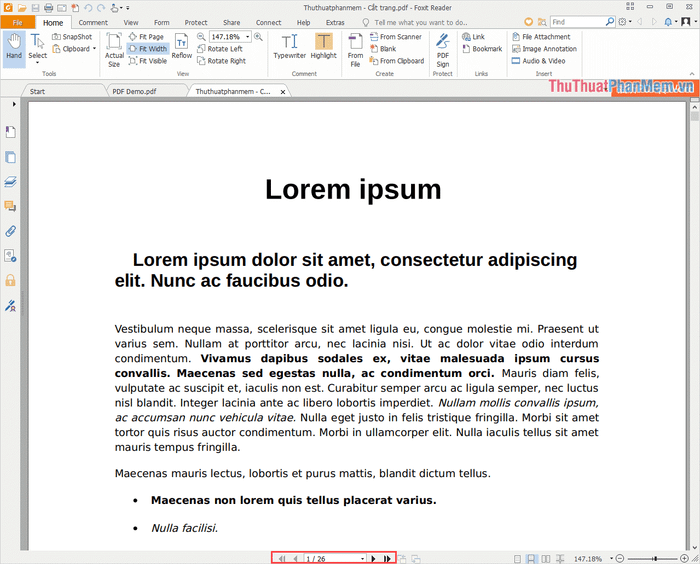Select the Hand tool
700x564 pixels.
pyautogui.click(x=14, y=47)
